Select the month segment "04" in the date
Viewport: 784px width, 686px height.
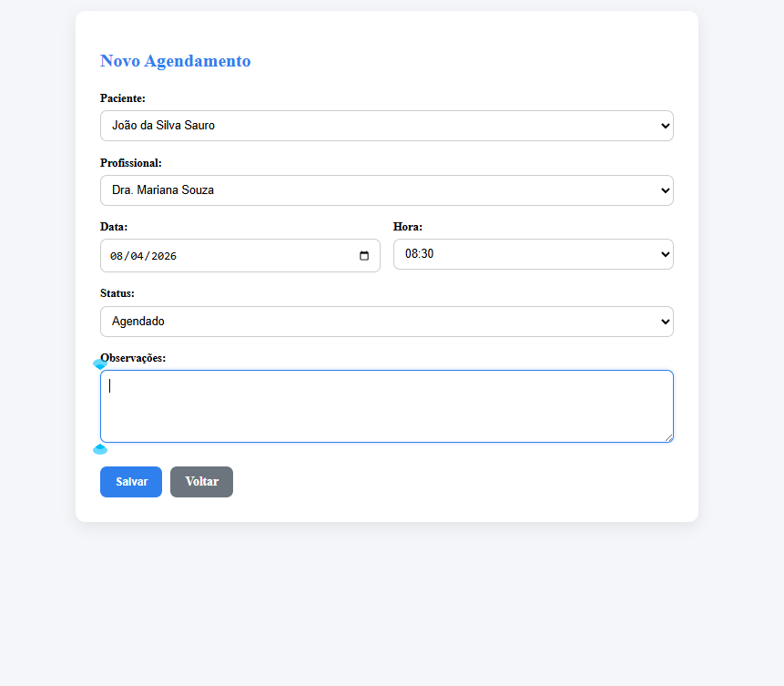pos(137,256)
